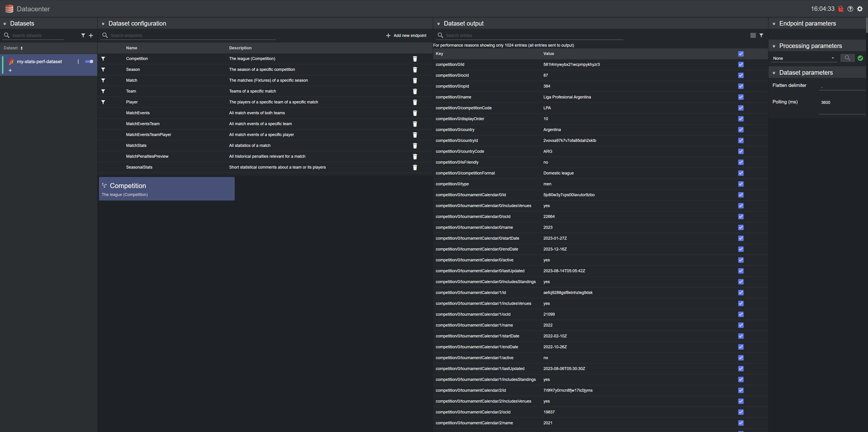Open the help question mark icon

[x=850, y=9]
